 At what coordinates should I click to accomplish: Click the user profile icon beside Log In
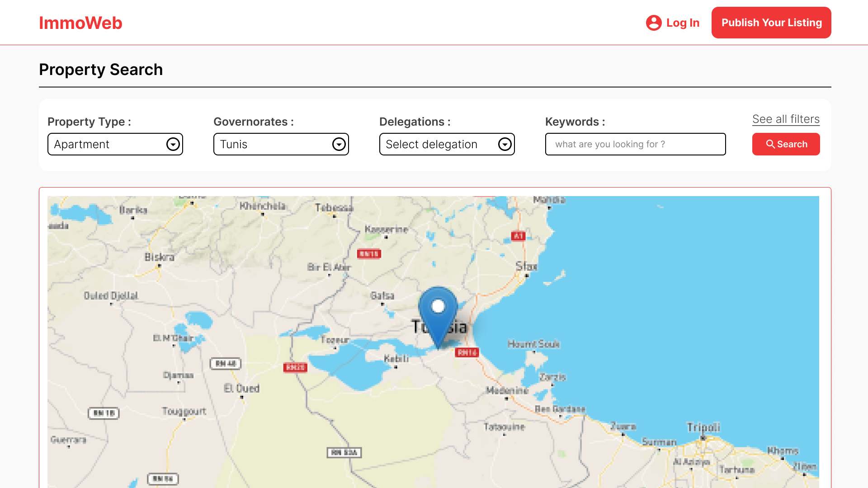point(654,23)
